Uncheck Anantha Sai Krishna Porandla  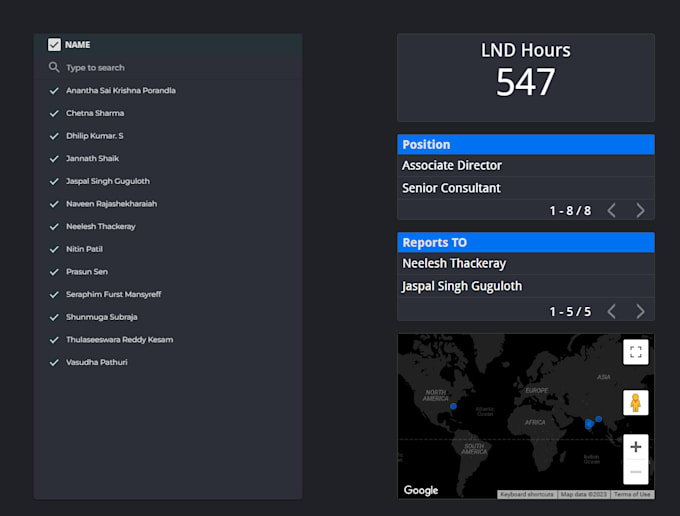(54, 91)
